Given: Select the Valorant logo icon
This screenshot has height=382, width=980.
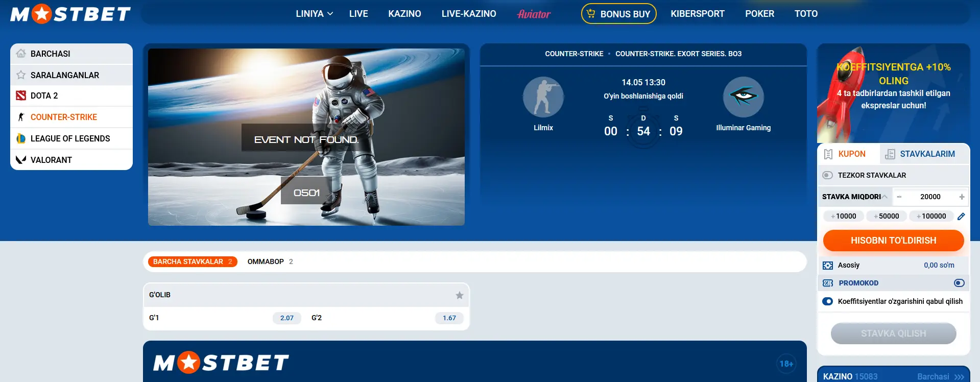Looking at the screenshot, I should point(21,160).
